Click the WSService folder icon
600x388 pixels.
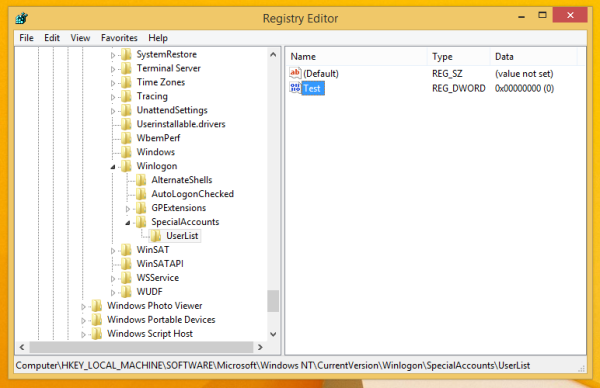(126, 278)
